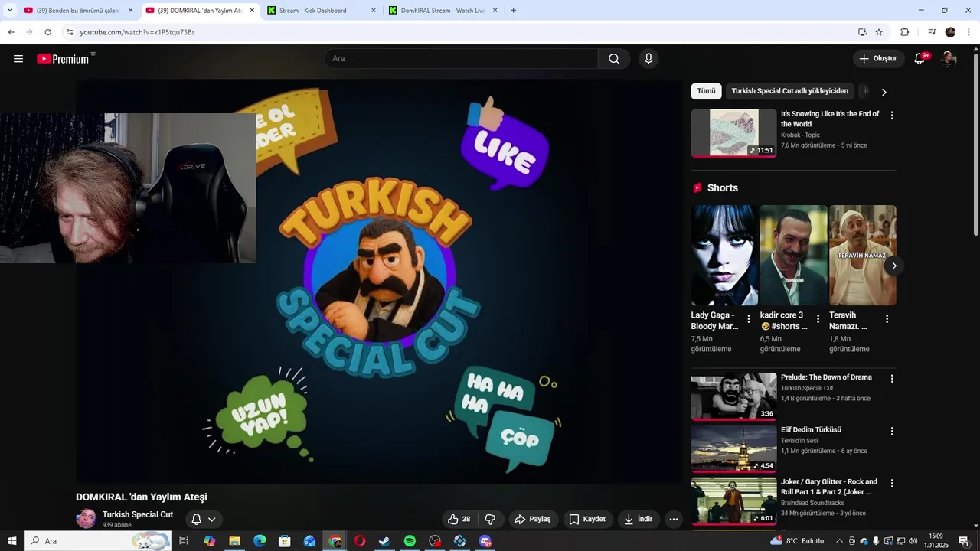This screenshot has width=980, height=551.
Task: Click the search magnifier button
Action: [x=614, y=59]
